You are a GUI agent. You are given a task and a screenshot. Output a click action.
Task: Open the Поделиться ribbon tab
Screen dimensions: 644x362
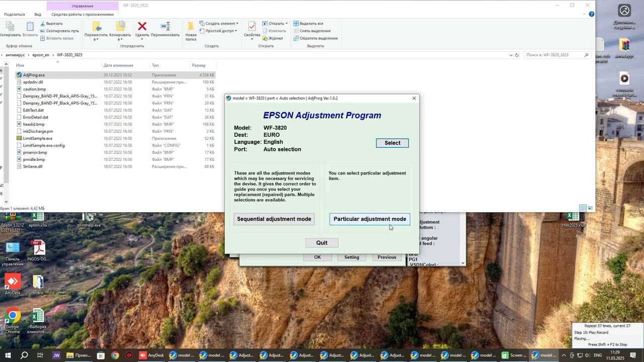pos(15,14)
